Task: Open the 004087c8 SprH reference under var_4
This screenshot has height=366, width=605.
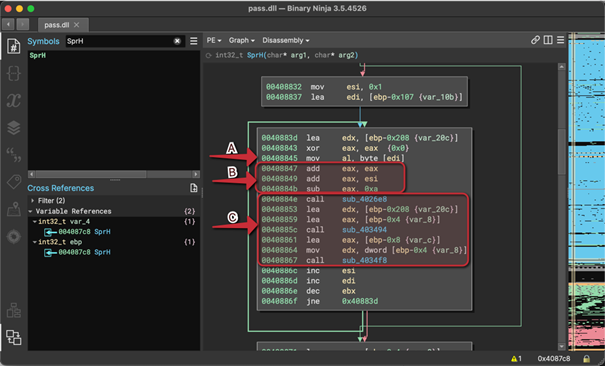Action: pyautogui.click(x=84, y=232)
